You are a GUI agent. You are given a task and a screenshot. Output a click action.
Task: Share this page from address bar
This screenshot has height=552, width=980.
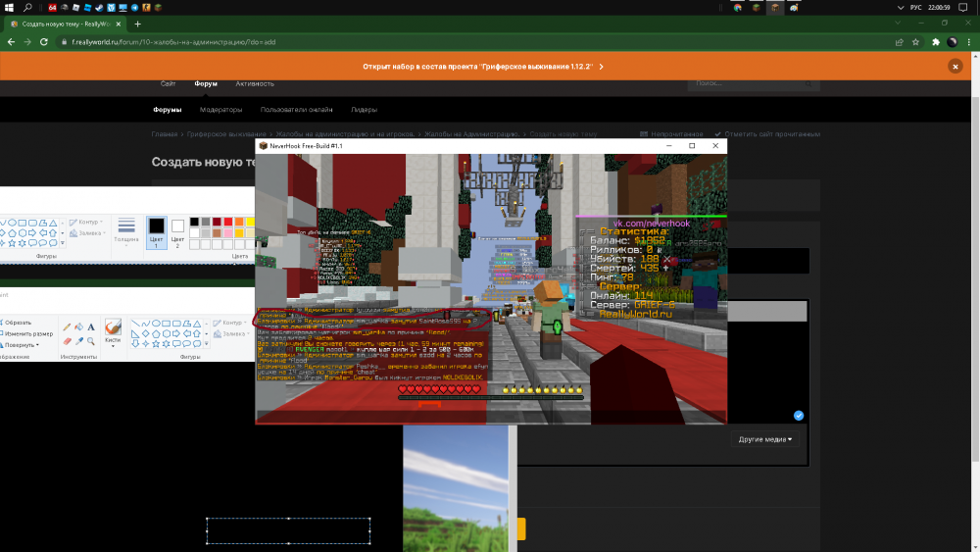(x=900, y=42)
